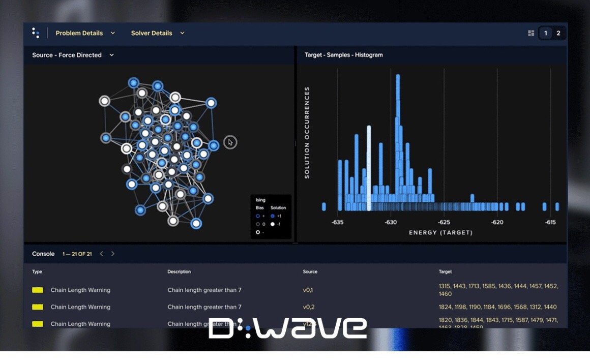Go to next console page

pyautogui.click(x=112, y=254)
